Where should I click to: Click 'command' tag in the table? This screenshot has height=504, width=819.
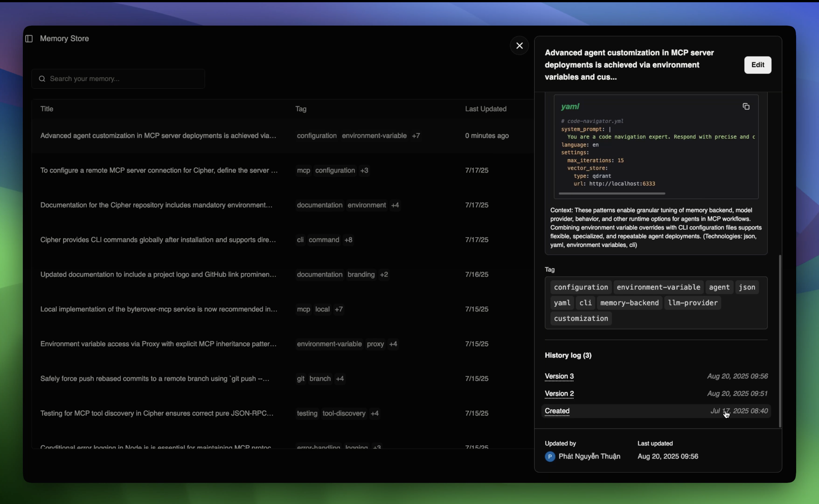[323, 240]
